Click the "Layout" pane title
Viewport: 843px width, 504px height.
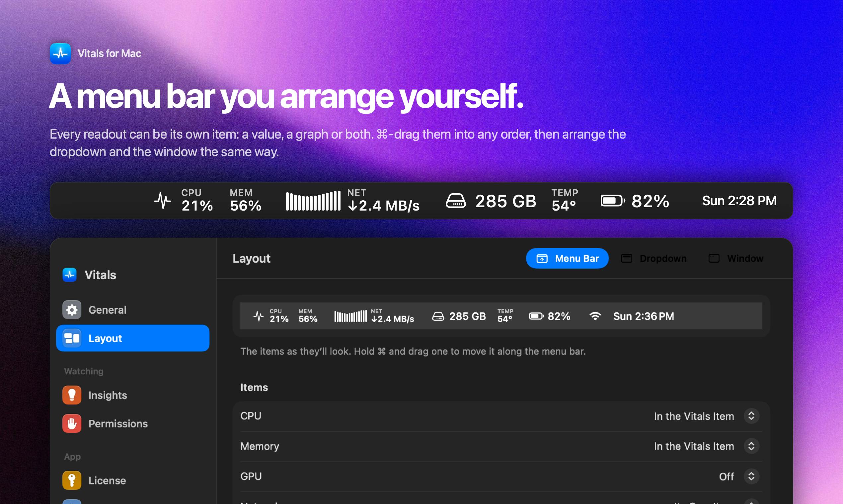click(x=252, y=258)
